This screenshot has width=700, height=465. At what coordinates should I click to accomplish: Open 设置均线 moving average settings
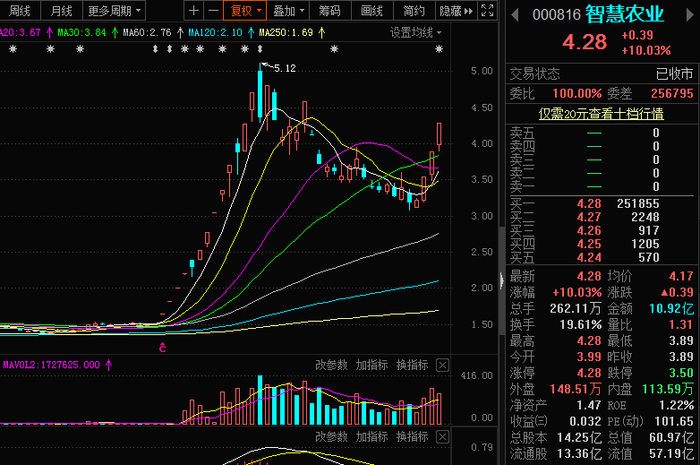click(x=416, y=33)
